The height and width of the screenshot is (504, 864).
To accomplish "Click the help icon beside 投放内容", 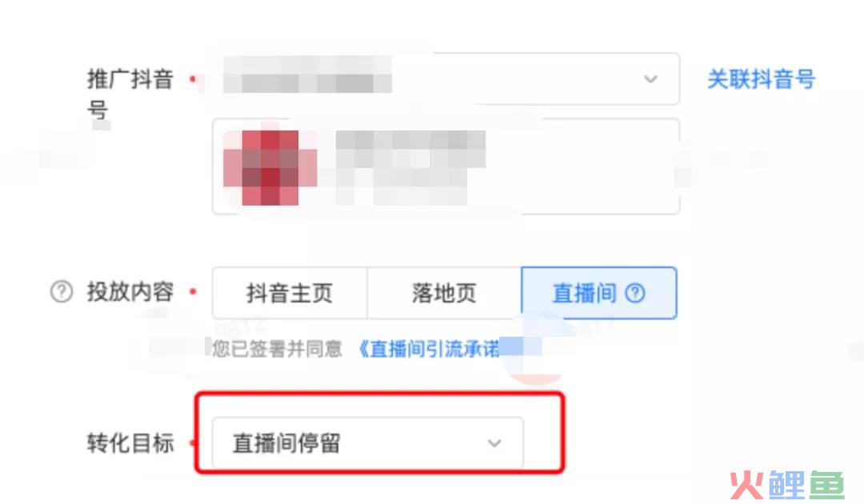I will 61,291.
